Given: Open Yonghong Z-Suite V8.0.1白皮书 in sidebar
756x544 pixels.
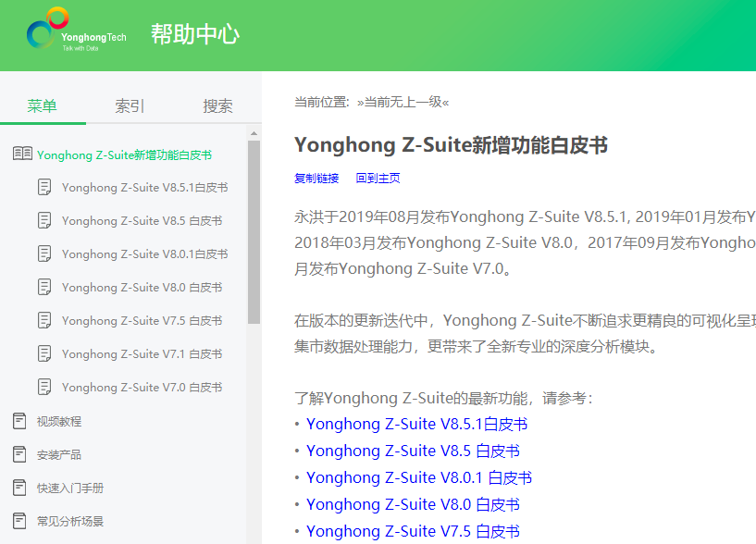Looking at the screenshot, I should tap(144, 254).
